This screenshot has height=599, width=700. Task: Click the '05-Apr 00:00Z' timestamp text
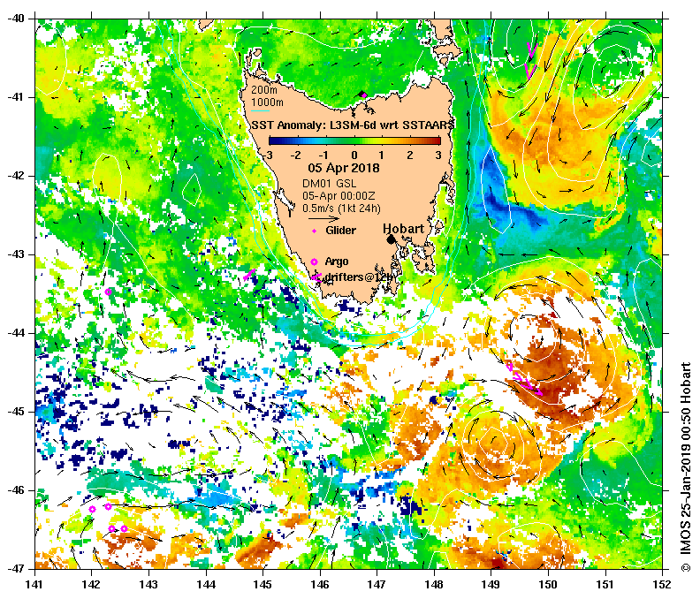(339, 196)
